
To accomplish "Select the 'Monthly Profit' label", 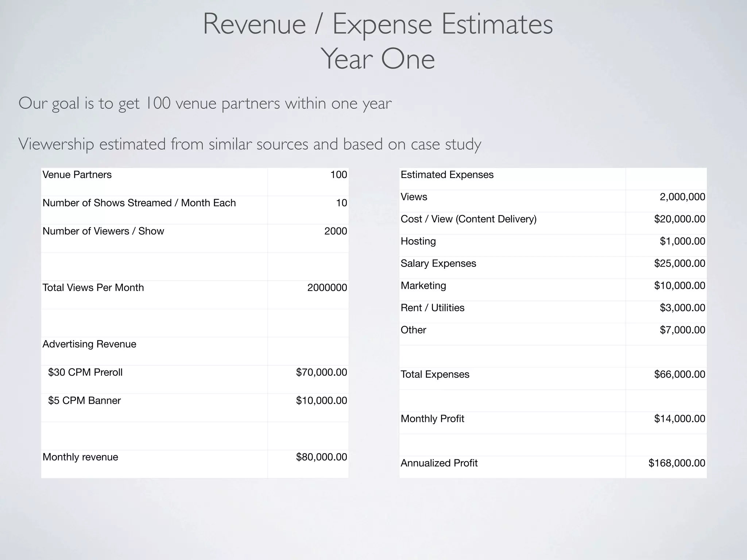I will click(x=432, y=419).
